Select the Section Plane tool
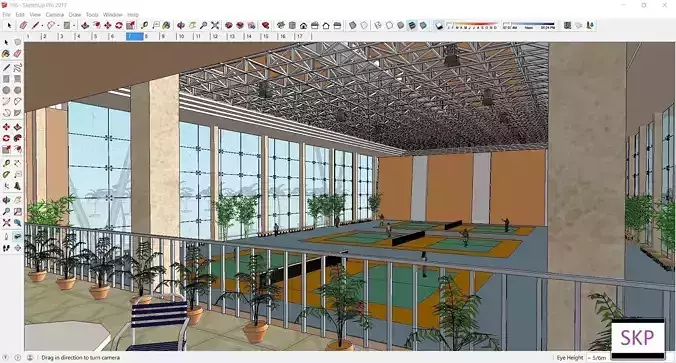The width and height of the screenshot is (676, 363). pos(17,248)
